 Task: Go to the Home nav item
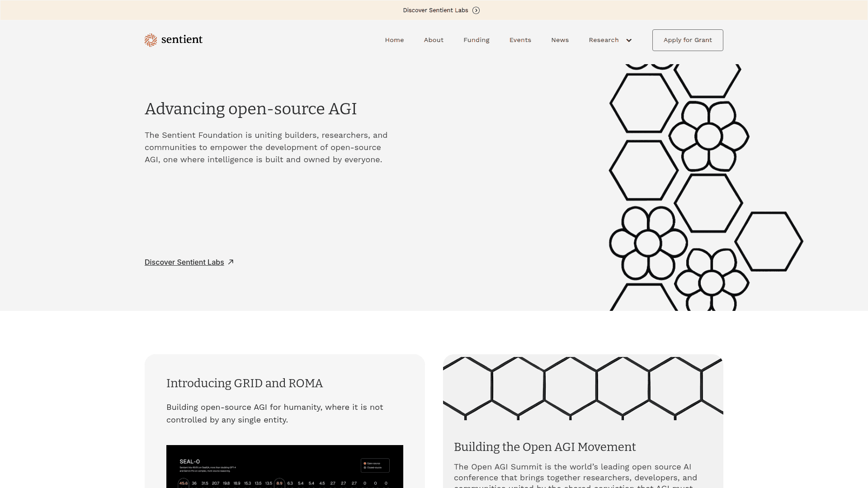point(394,40)
